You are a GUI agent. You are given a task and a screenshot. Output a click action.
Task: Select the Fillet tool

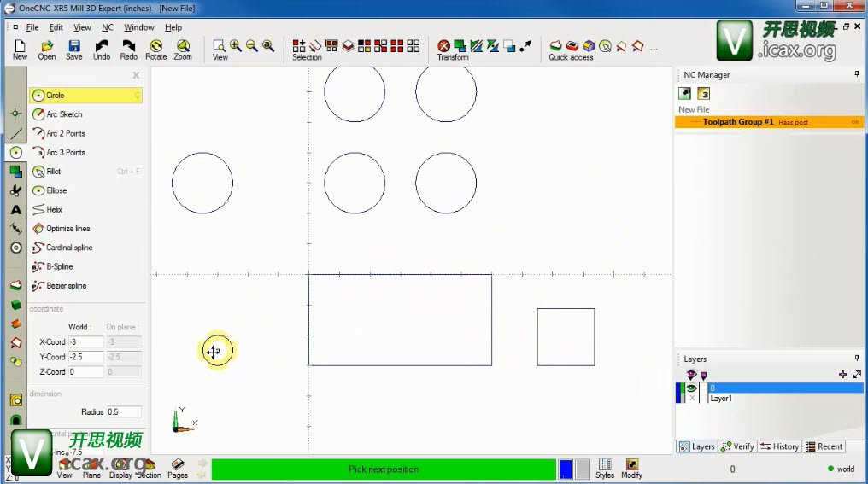pyautogui.click(x=85, y=172)
